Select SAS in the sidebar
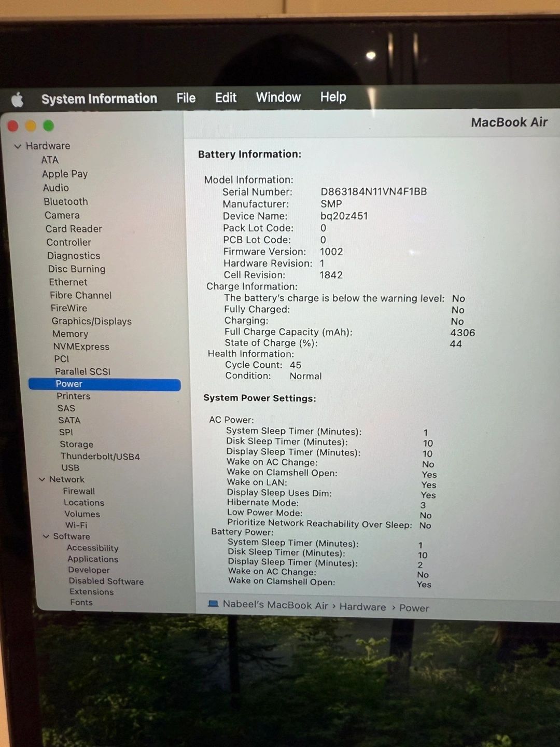The width and height of the screenshot is (560, 747). (66, 408)
